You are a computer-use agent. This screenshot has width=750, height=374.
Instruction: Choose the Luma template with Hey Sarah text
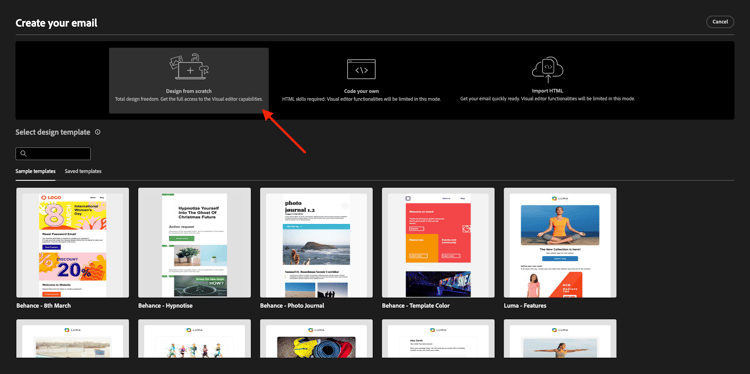click(x=438, y=339)
